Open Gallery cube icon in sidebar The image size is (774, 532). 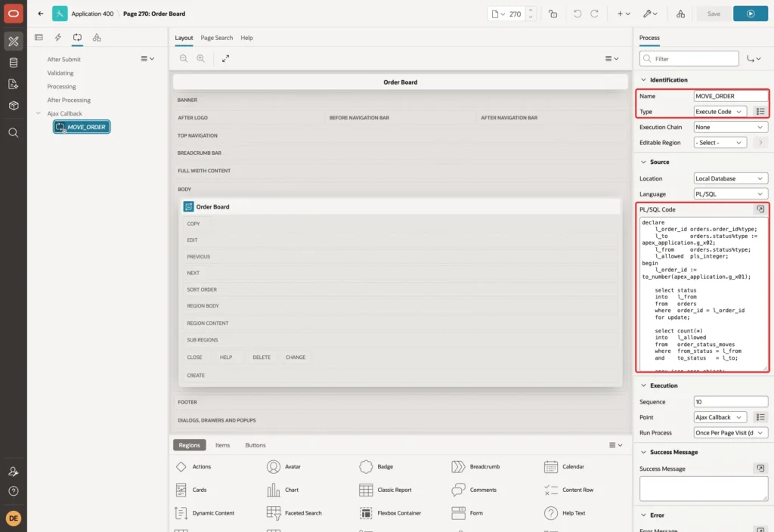click(14, 106)
